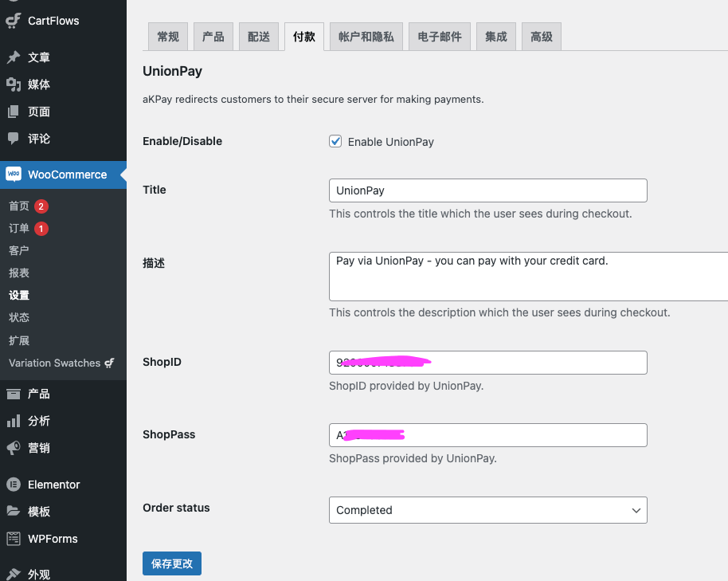Click the Title input field
728x581 pixels.
tap(488, 190)
